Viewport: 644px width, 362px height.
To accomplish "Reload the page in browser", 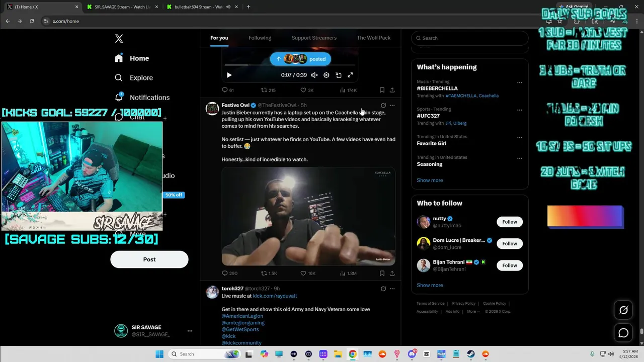I will (x=32, y=21).
